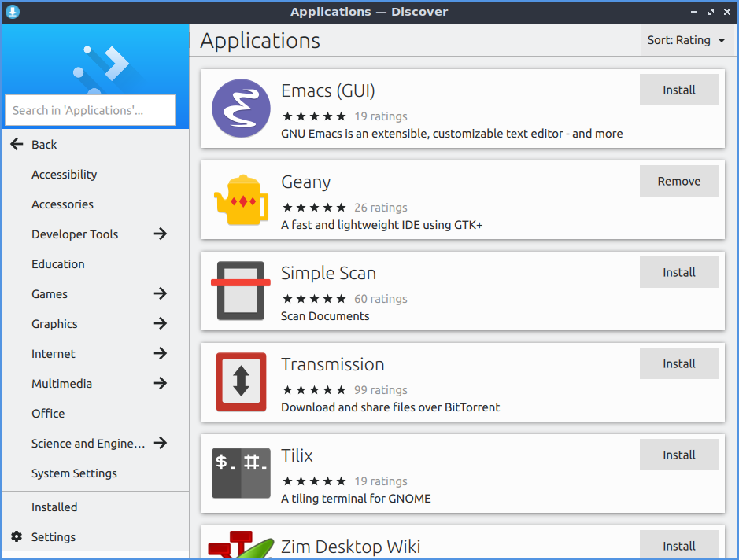Click the Back arrow icon
739x560 pixels.
click(17, 145)
